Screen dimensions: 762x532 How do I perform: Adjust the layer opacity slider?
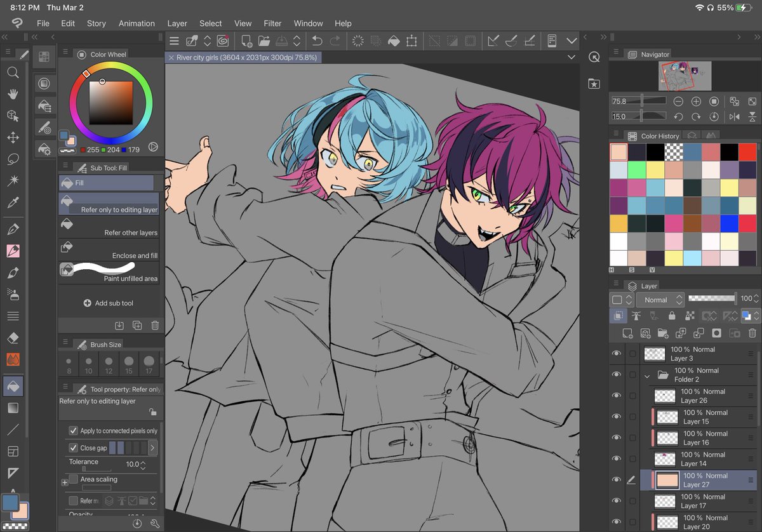click(x=712, y=298)
